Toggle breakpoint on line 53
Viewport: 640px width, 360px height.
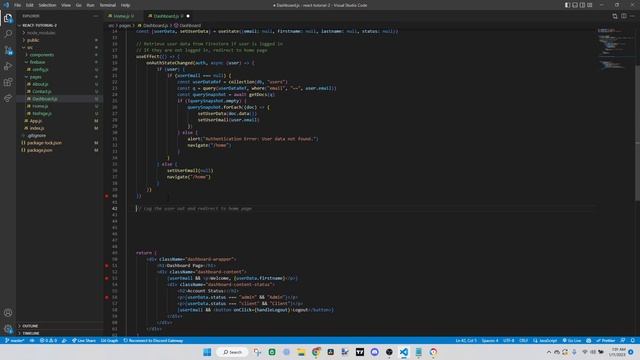tap(107, 278)
